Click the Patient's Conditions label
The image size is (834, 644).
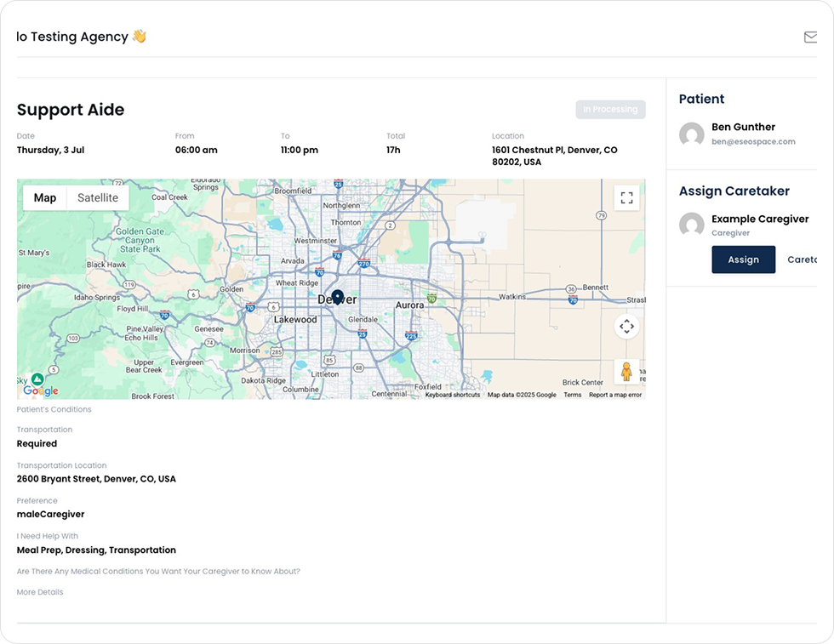pos(54,409)
